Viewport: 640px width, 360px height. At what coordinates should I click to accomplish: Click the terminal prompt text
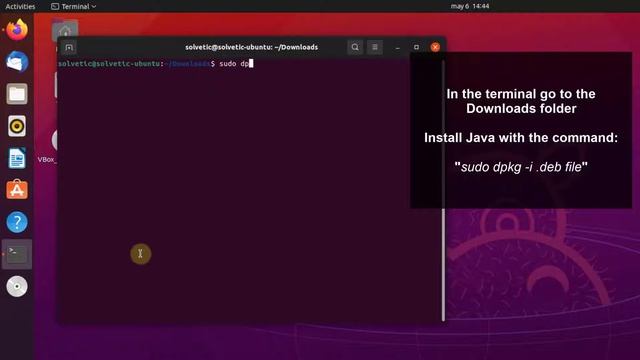(136, 64)
